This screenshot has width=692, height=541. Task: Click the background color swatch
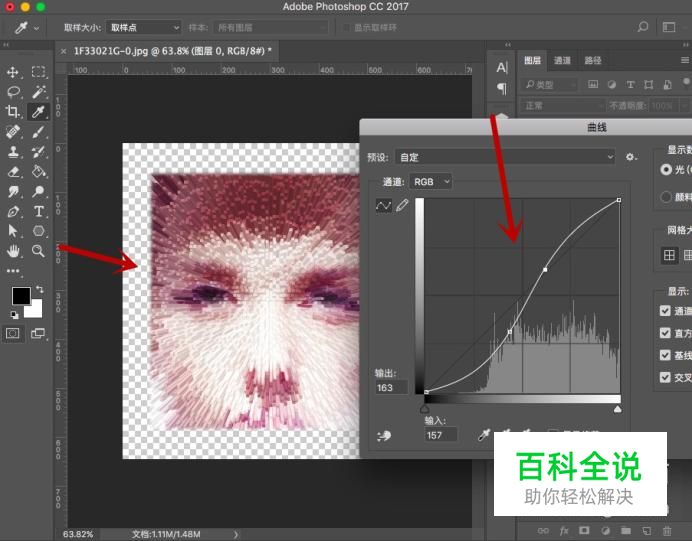click(x=35, y=310)
